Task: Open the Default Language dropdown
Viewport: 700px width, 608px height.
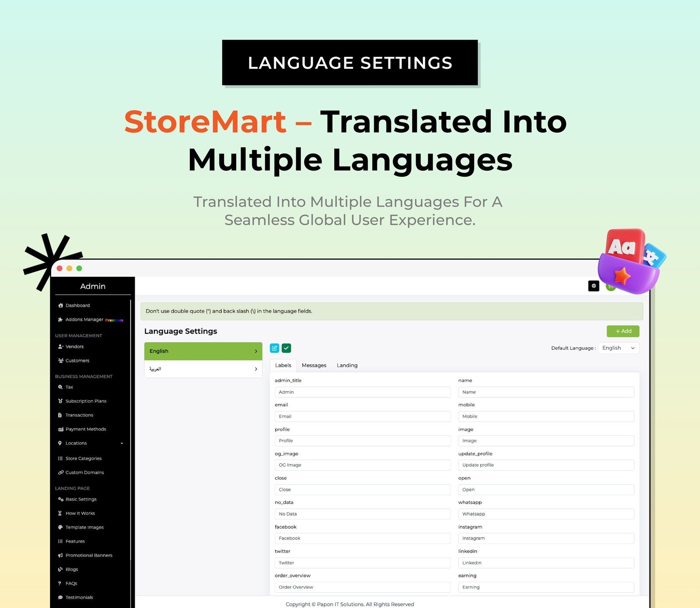Action: [618, 348]
